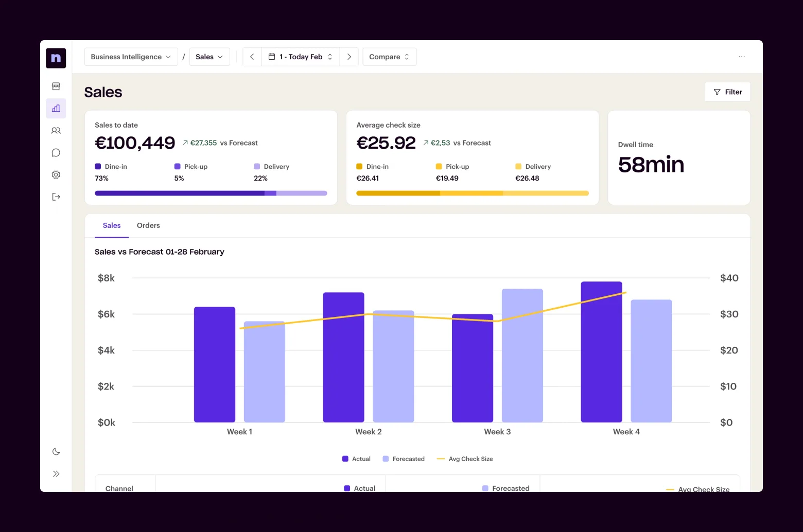Click the Pick-up €19.49 check value
The width and height of the screenshot is (803, 532).
point(447,179)
